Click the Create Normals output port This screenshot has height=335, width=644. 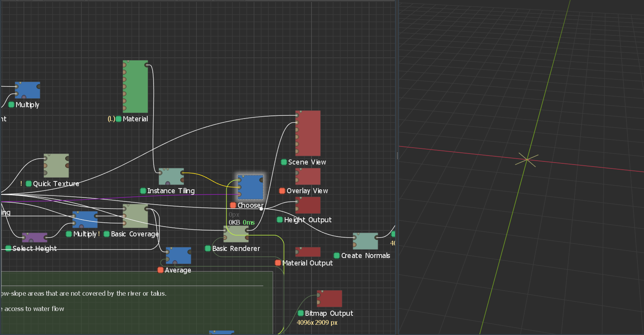click(x=377, y=237)
